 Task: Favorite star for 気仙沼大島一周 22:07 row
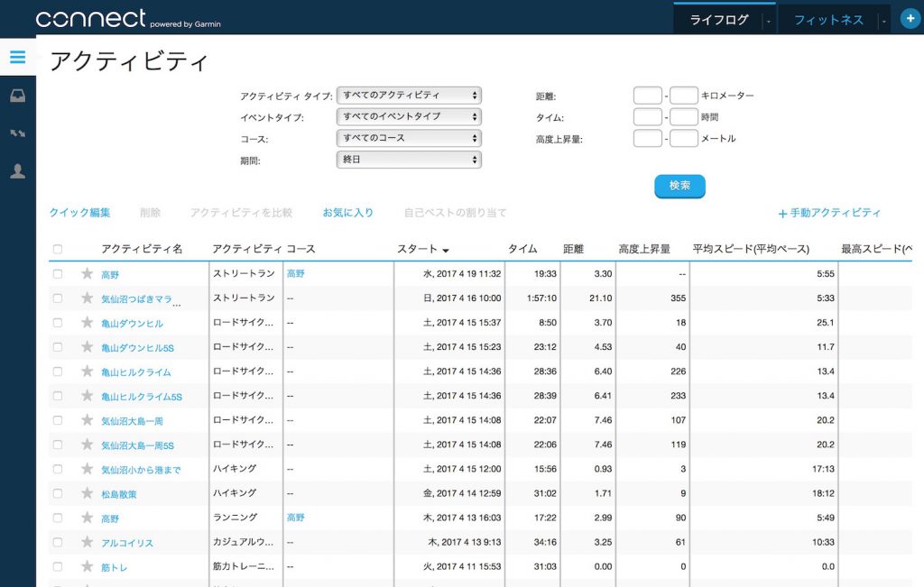(x=88, y=420)
